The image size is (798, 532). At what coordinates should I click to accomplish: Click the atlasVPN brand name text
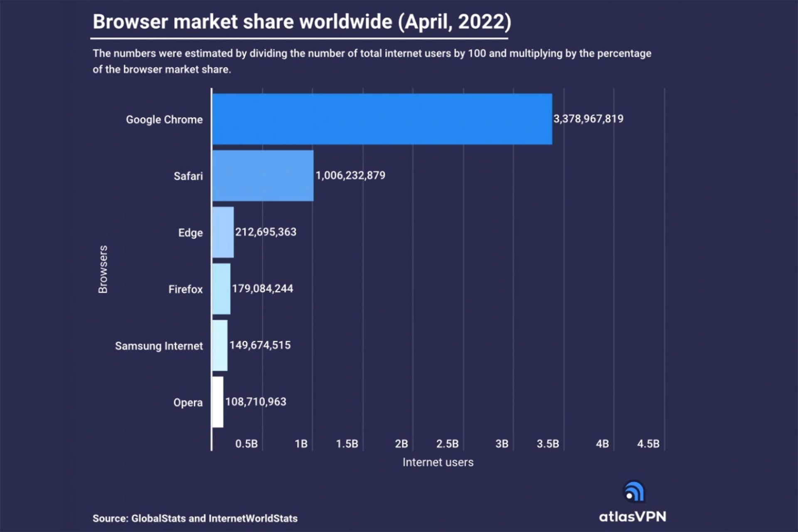[633, 517]
